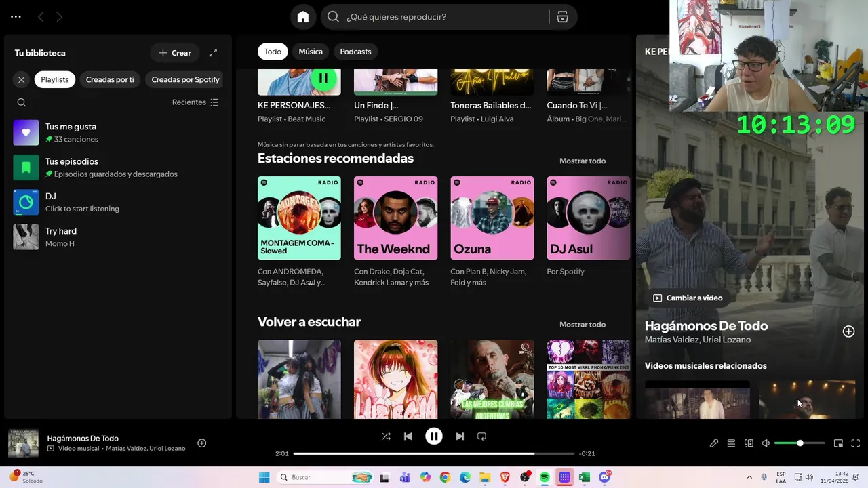Click Mostrar todo for Volver a escuchar
The width and height of the screenshot is (868, 488).
pyautogui.click(x=583, y=325)
